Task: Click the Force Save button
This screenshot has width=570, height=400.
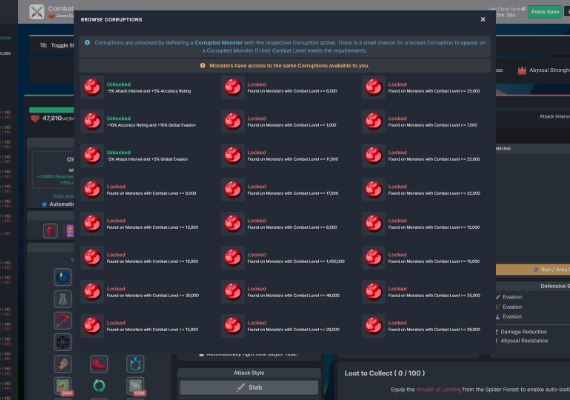Action: pos(545,12)
